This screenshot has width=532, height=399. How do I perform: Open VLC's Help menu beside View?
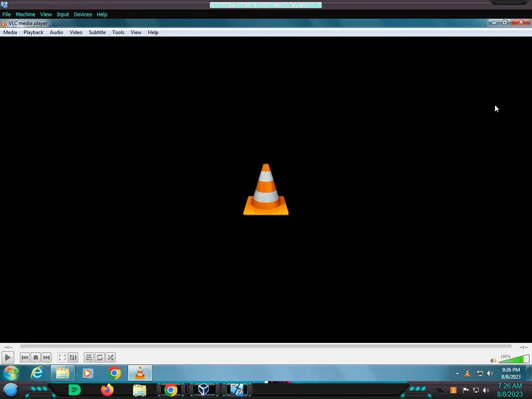(x=153, y=32)
